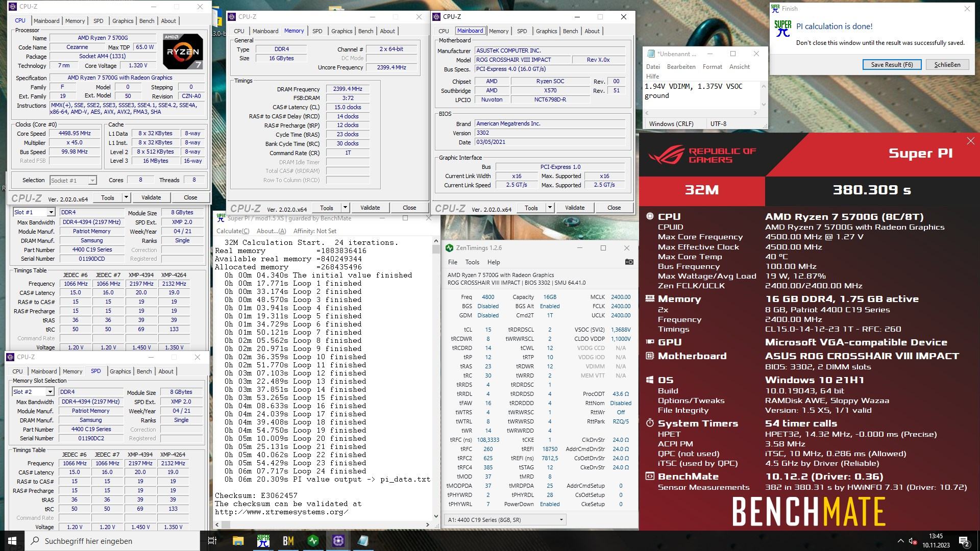Viewport: 980px width, 551px height.
Task: Click the Super PI taskbar icon
Action: [263, 541]
